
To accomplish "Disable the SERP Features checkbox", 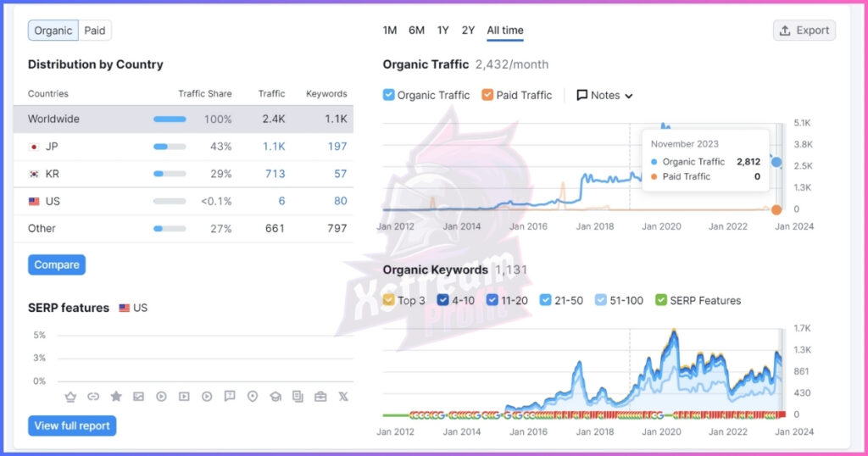I will (x=661, y=300).
